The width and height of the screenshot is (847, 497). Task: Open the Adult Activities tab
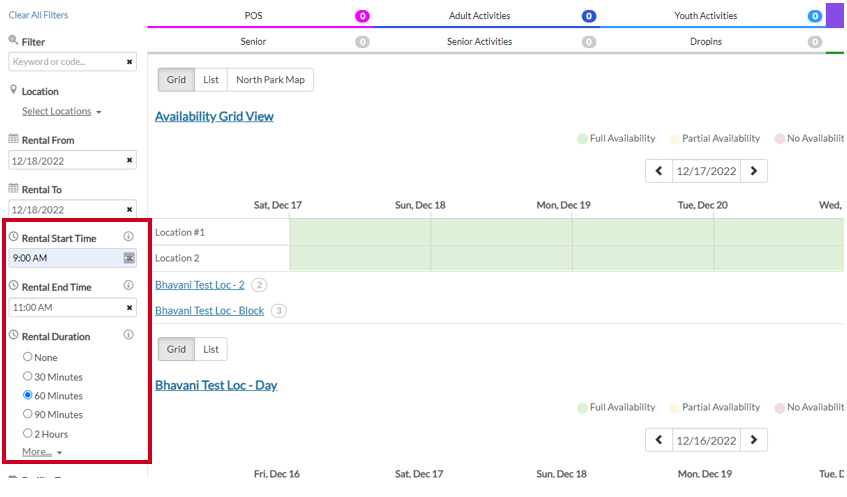pos(480,16)
